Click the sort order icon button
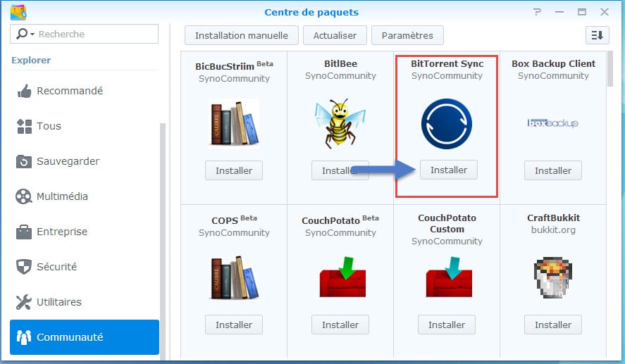This screenshot has width=625, height=364. coord(597,35)
